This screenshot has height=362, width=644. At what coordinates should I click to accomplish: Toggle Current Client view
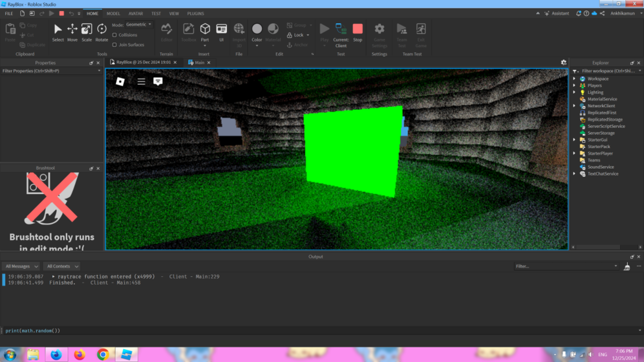[341, 35]
